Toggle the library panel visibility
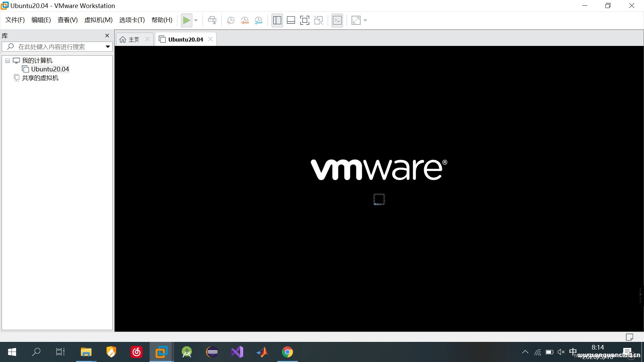 coord(277,20)
